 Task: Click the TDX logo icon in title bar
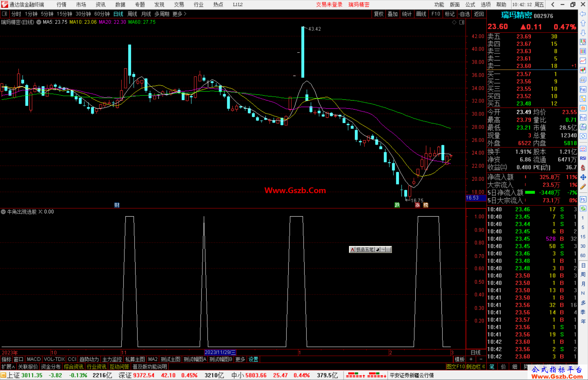click(4, 4)
